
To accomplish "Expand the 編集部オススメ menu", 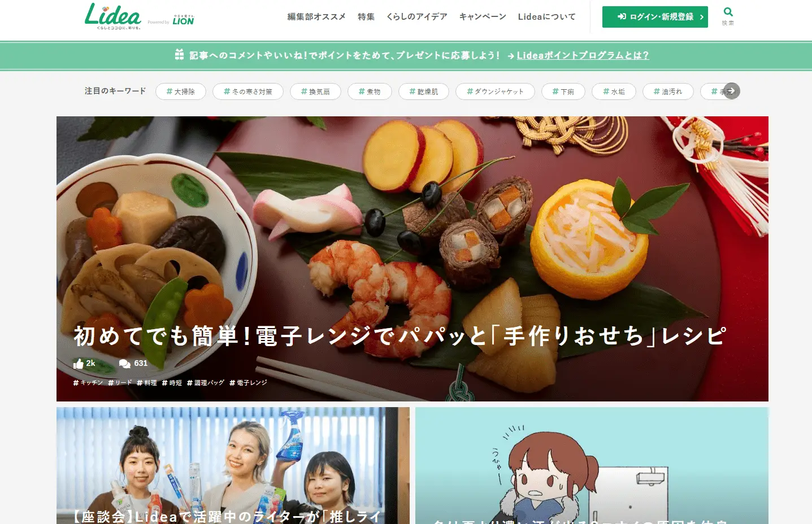I will tap(316, 17).
